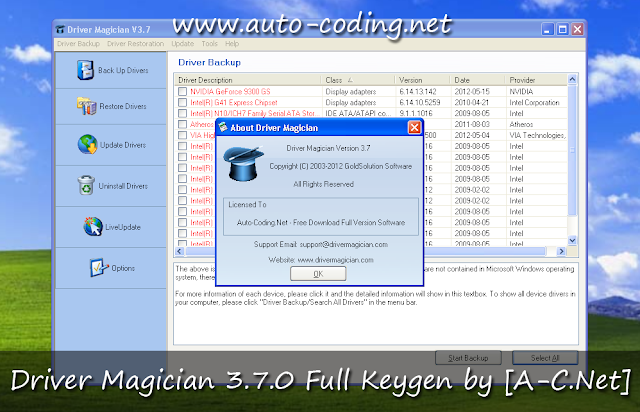
Task: Click version 9.1.1.1016 cell
Action: (x=416, y=113)
